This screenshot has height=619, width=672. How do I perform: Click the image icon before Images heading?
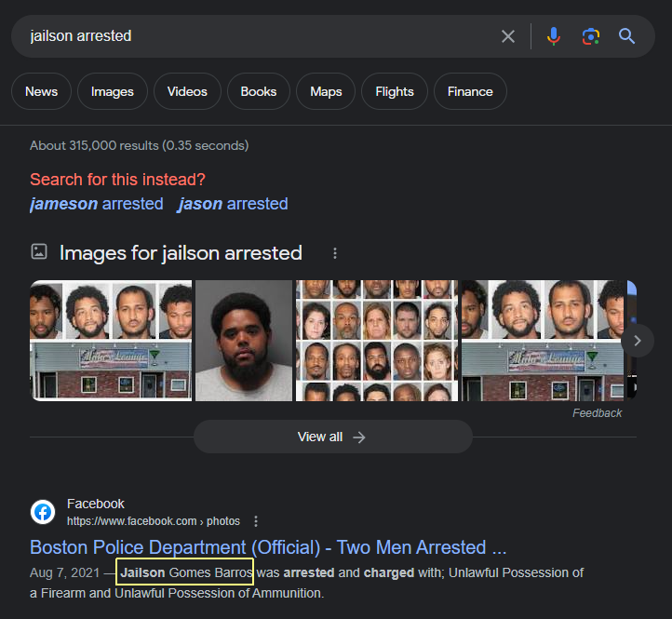(39, 251)
